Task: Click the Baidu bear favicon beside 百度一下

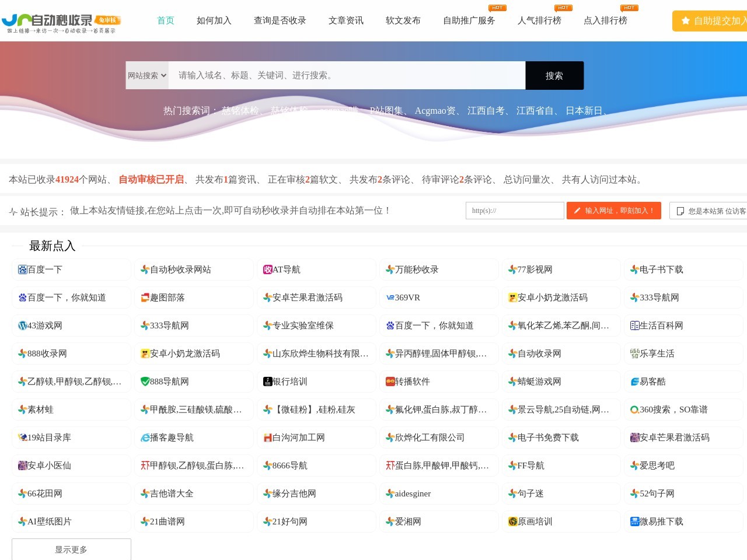Action: 22,269
